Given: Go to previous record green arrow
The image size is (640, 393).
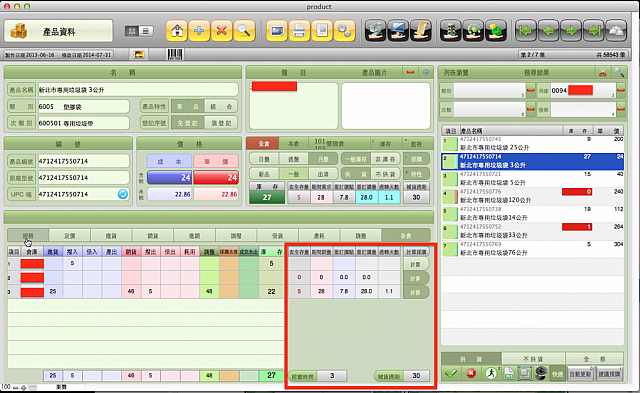Looking at the screenshot, I should (x=549, y=31).
